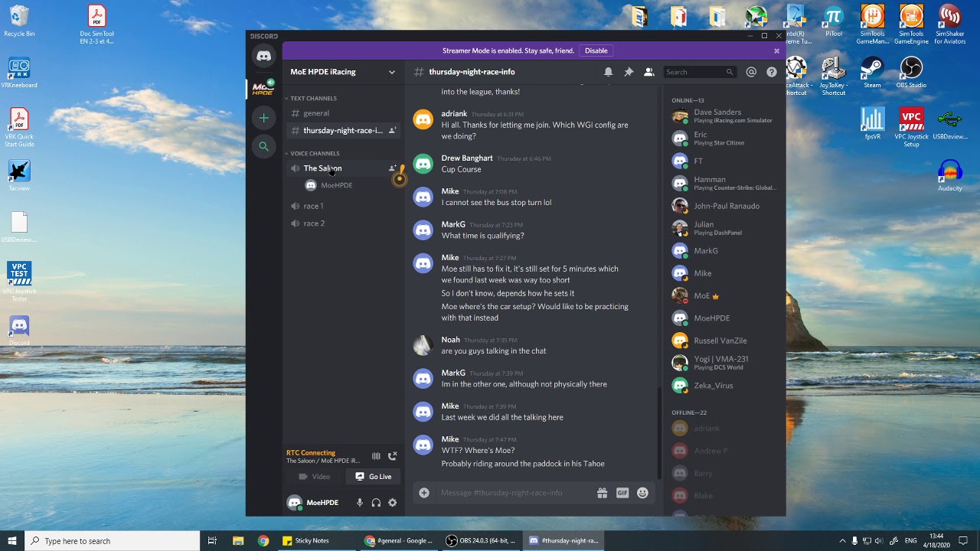Open the GIF picker
The width and height of the screenshot is (980, 551).
point(622,493)
